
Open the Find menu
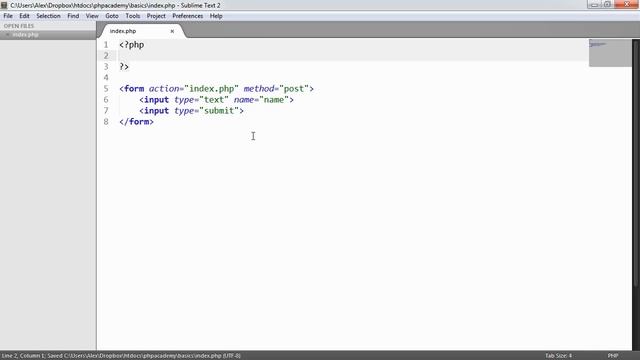click(x=73, y=16)
